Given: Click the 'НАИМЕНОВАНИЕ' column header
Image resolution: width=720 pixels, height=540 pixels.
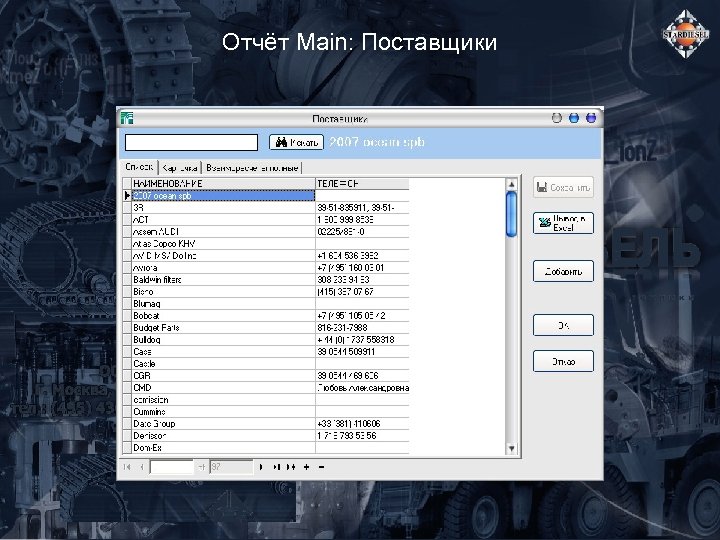Looking at the screenshot, I should (223, 184).
